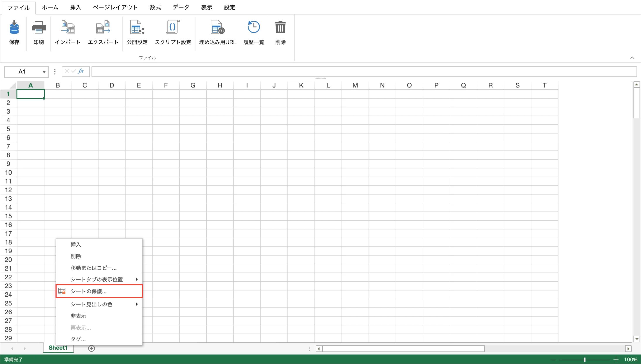Add a new sheet with plus button
This screenshot has height=364, width=641.
(92, 348)
